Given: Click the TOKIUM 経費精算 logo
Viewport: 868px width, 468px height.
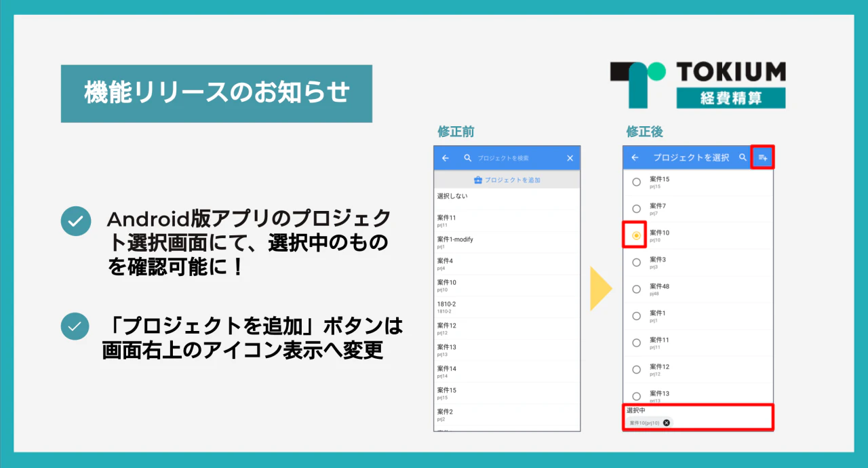Looking at the screenshot, I should coord(697,83).
